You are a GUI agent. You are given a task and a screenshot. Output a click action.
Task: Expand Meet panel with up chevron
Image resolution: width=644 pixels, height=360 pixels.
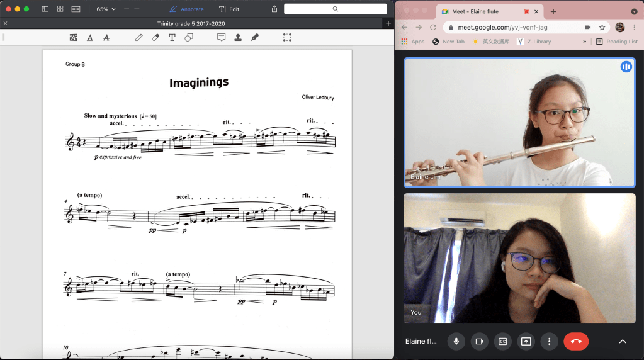pyautogui.click(x=623, y=341)
